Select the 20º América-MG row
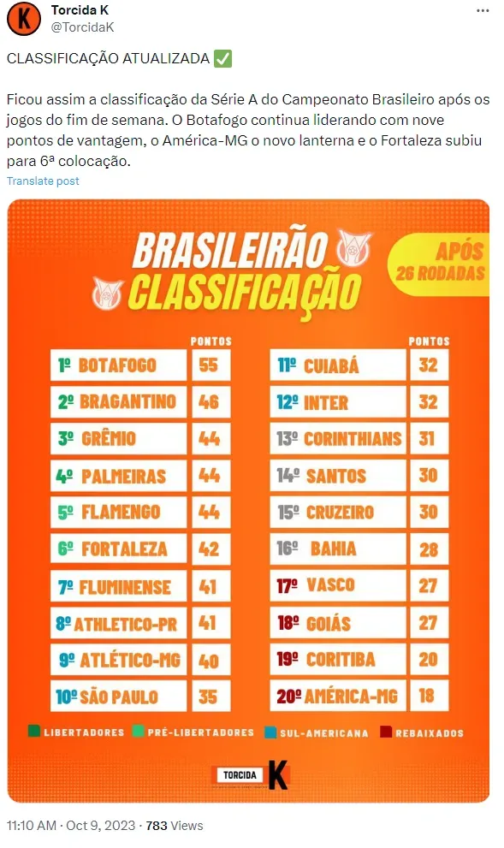Image resolution: width=504 pixels, height=848 pixels. pos(359,696)
